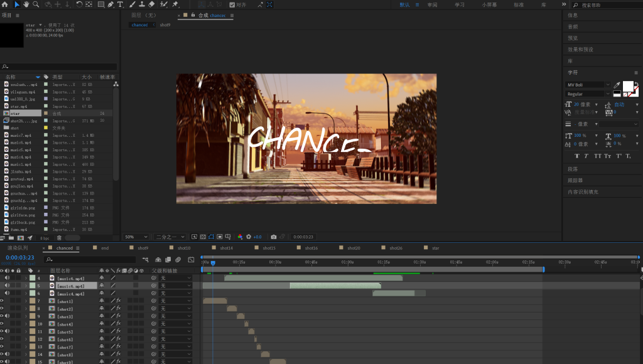Viewport: 643px width, 364px height.
Task: Switch to the shot14 timeline tab
Action: 226,248
